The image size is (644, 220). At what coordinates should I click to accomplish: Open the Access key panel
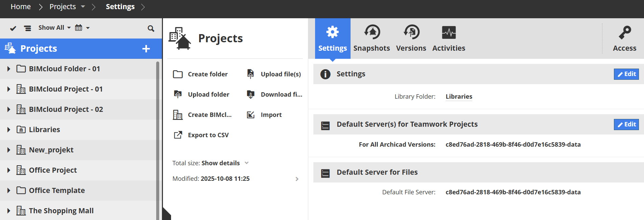pos(624,39)
